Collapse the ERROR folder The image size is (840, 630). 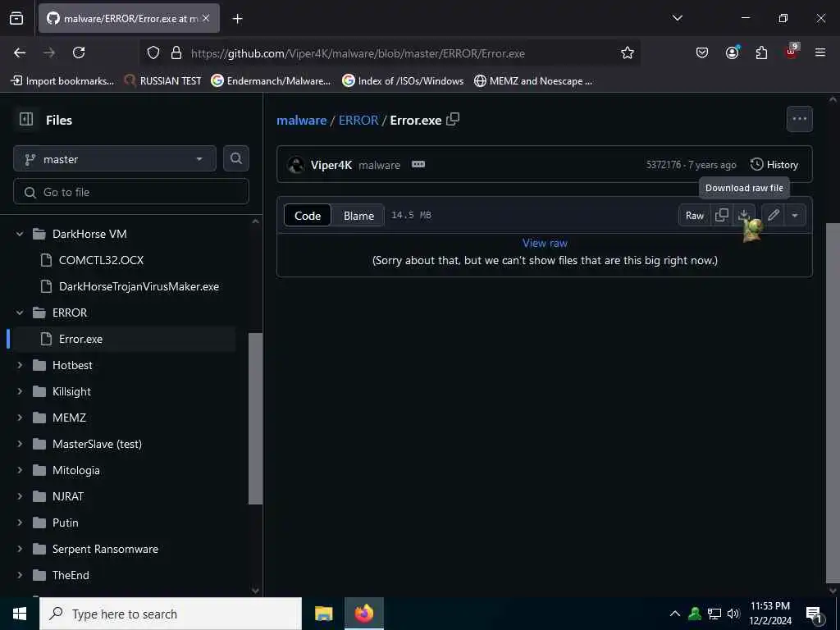click(x=20, y=313)
